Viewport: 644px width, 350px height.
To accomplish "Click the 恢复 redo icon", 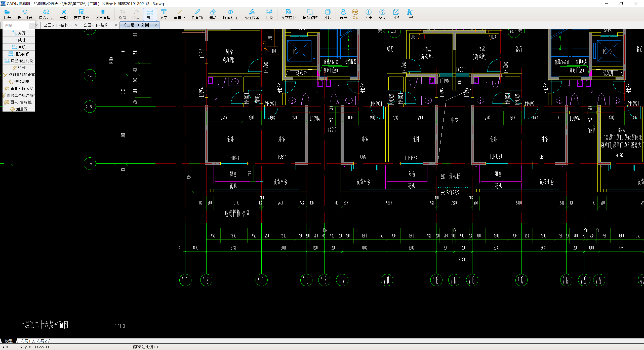I will click(x=136, y=14).
